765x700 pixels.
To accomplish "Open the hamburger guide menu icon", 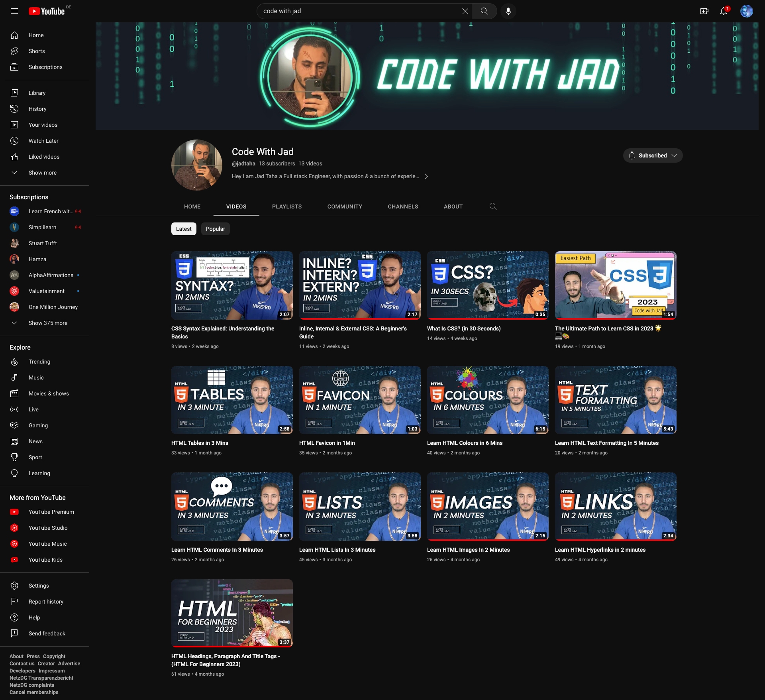I will click(14, 11).
